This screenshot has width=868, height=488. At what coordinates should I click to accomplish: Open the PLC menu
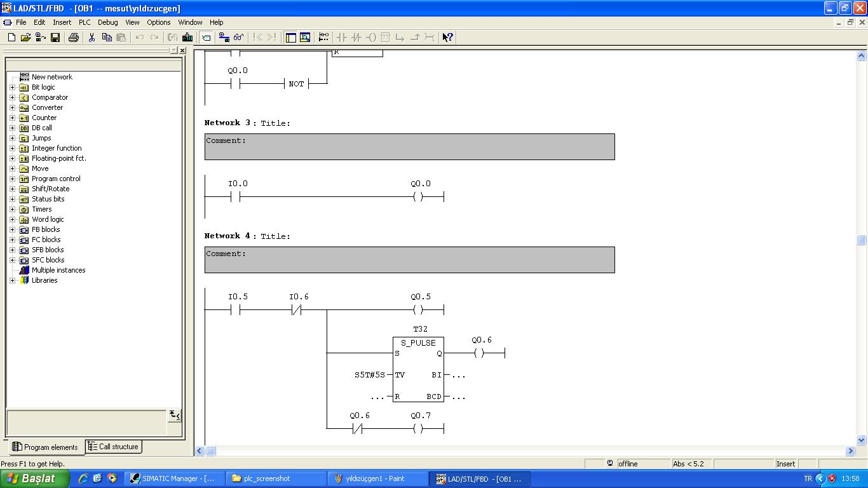tap(85, 22)
